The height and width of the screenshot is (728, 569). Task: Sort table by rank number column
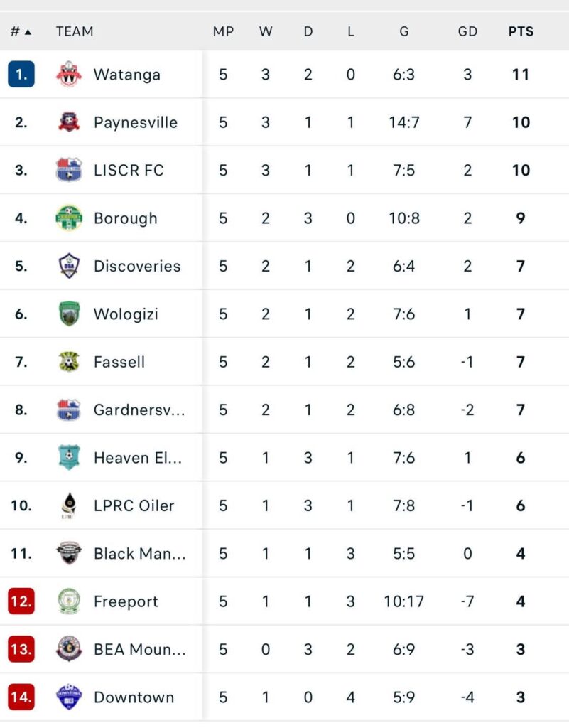[21, 31]
